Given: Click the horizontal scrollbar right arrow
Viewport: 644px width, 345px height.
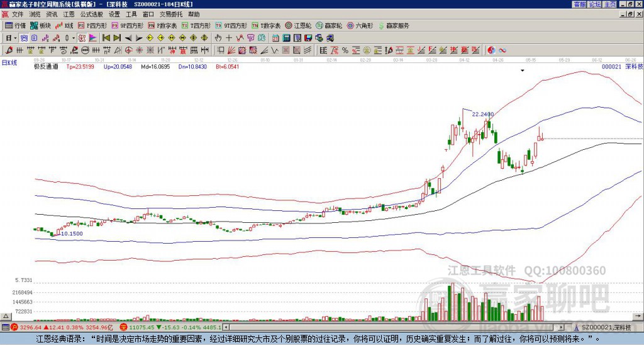Looking at the screenshot, I should (x=561, y=327).
